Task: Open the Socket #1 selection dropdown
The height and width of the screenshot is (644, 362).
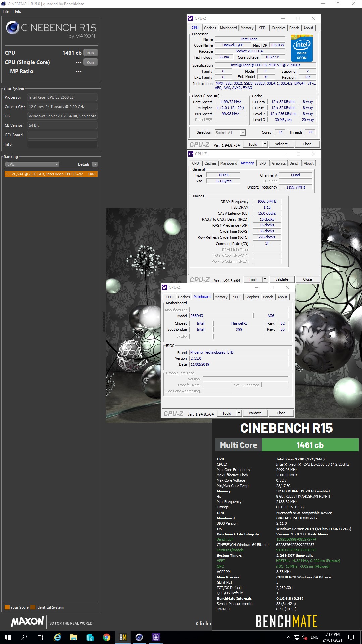Action: [230, 133]
